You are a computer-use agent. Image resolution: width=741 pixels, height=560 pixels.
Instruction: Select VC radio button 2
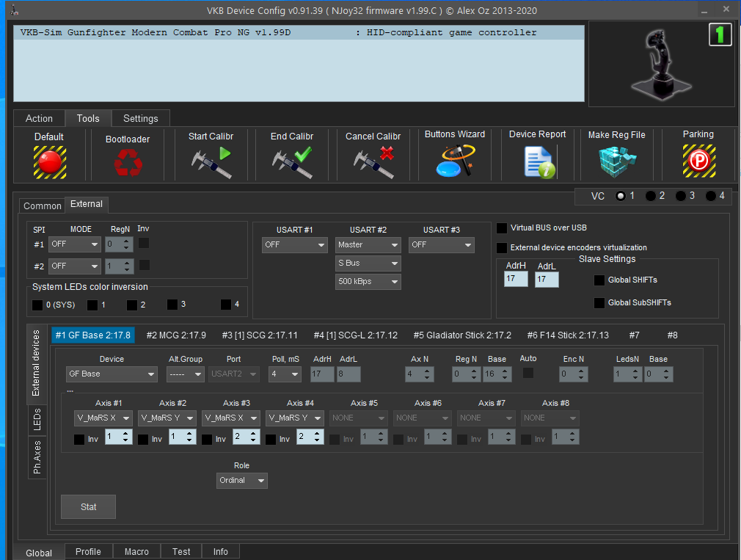point(651,196)
